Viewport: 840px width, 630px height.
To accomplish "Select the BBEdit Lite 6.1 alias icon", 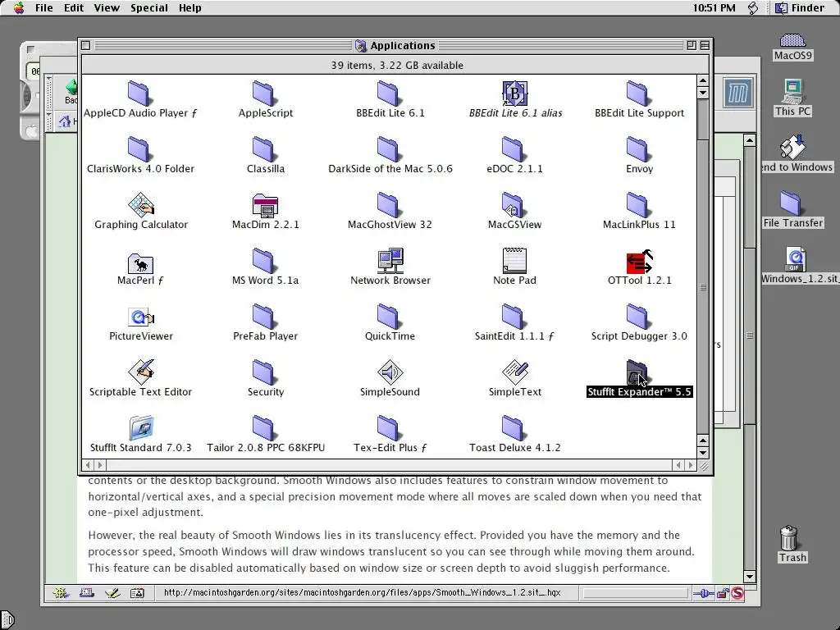I will tap(514, 94).
